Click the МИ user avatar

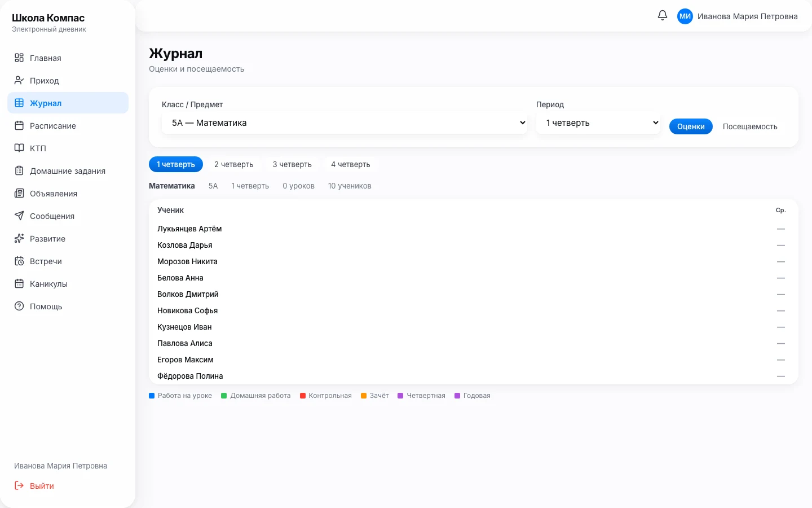685,16
